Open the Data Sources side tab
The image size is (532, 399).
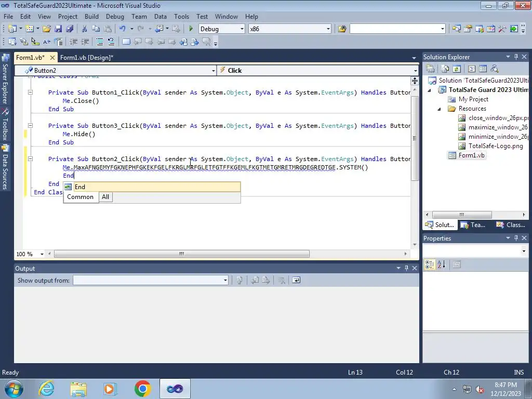click(x=5, y=167)
